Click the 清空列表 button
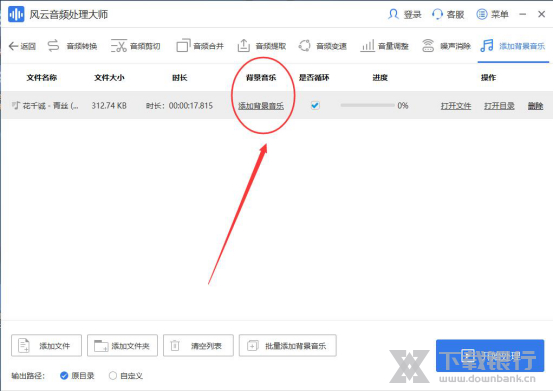Screen dimensions: 554x391 (198, 345)
